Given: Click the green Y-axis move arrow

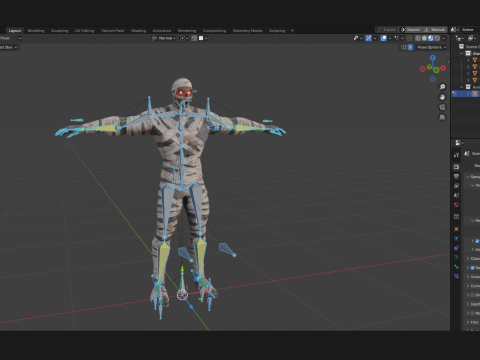Looking at the screenshot, I should pos(182,269).
